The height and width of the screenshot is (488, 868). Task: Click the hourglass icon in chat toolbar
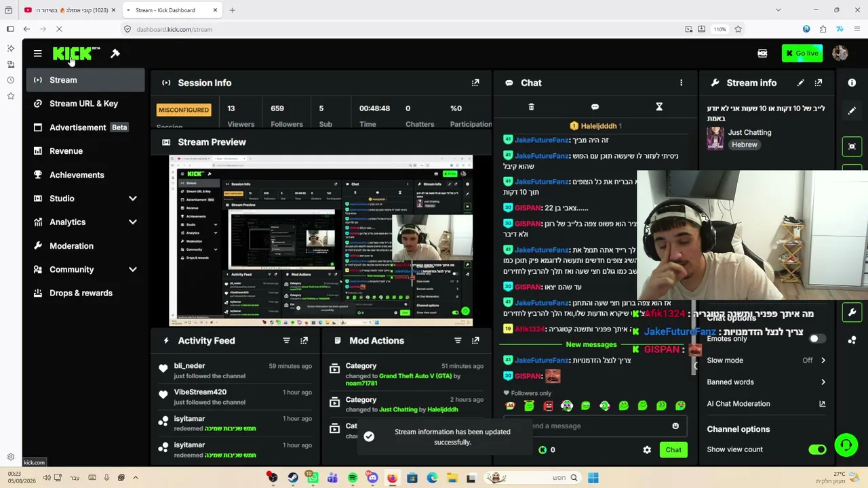(658, 107)
